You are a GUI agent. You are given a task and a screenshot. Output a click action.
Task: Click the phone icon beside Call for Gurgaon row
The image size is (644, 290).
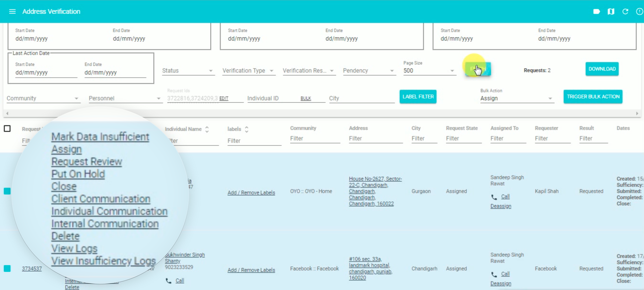click(x=494, y=197)
